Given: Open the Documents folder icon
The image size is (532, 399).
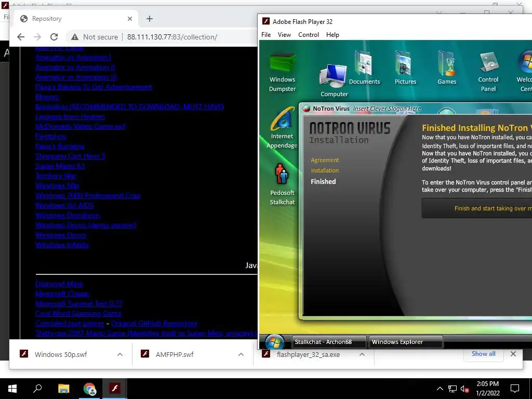Looking at the screenshot, I should coord(364,68).
